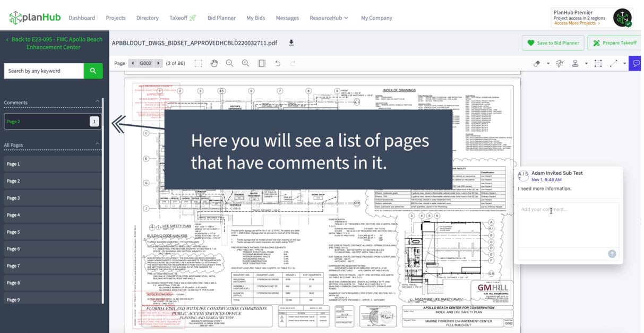Viewport: 644px width, 333px height.
Task: Open the eraser tool options dropdown
Action: point(548,63)
